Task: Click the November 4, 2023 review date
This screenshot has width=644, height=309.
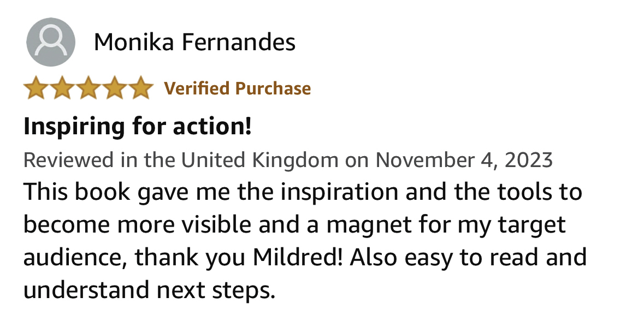Action: click(x=464, y=160)
